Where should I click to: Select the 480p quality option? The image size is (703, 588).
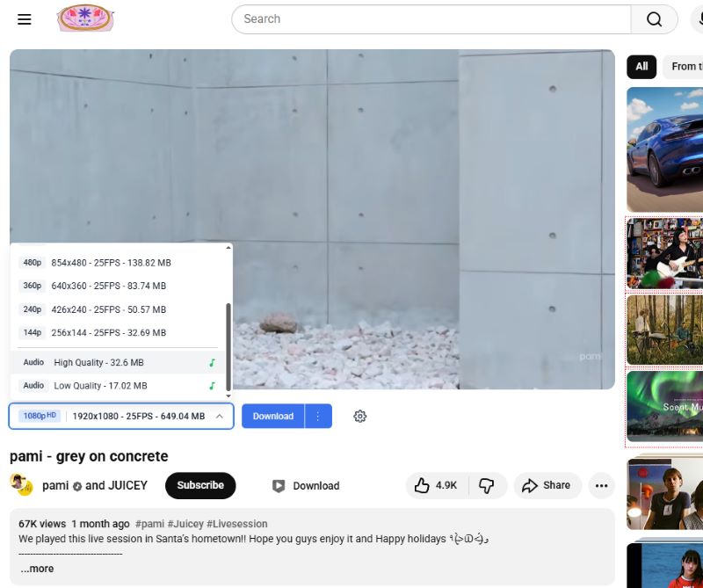point(105,262)
